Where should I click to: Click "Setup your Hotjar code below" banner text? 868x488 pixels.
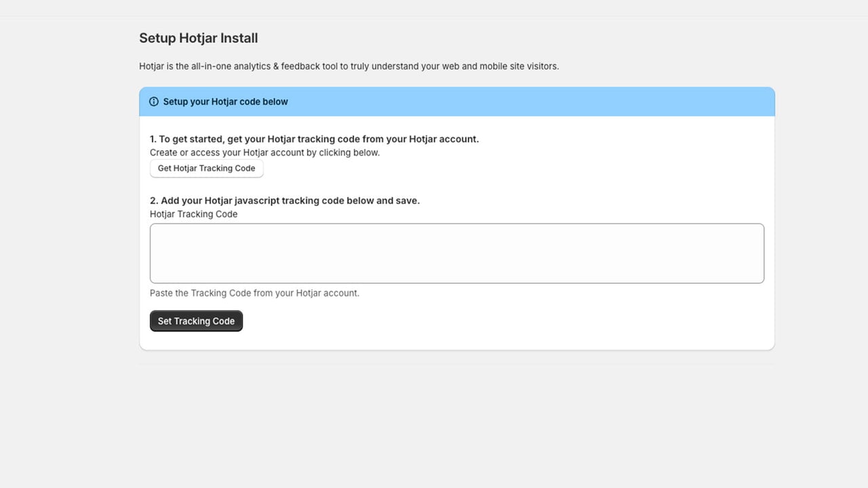click(x=226, y=102)
